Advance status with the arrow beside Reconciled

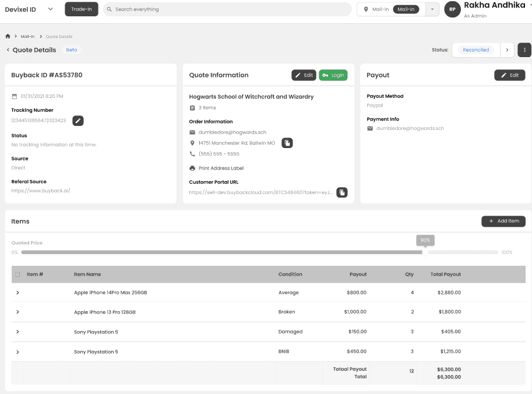point(507,50)
